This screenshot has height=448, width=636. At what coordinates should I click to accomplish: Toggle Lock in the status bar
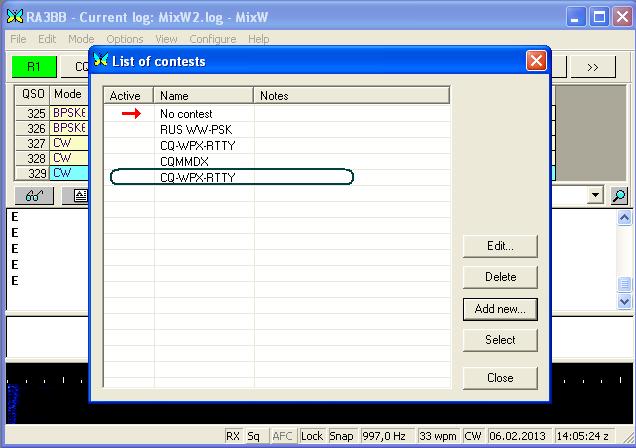312,436
